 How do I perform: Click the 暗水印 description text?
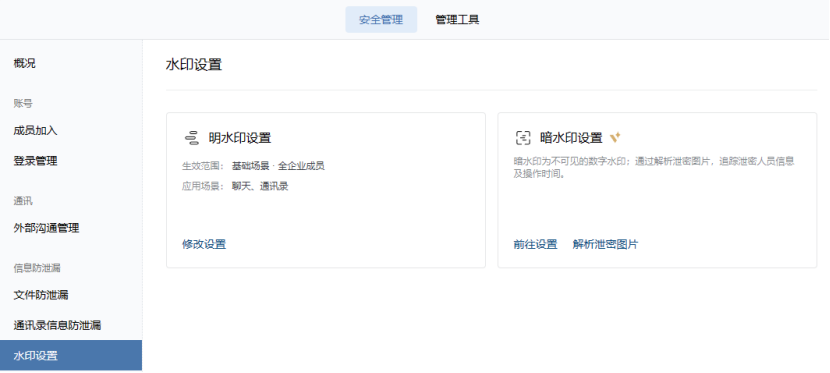click(654, 167)
